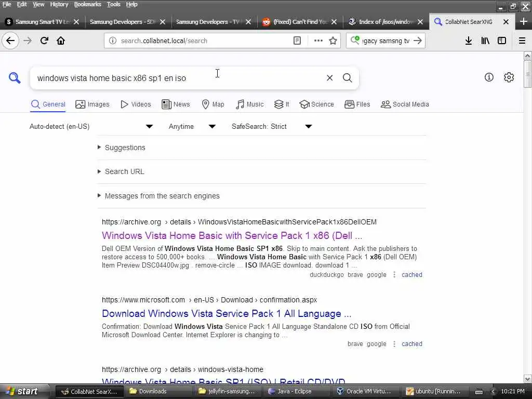Open the Edit menu

22,4
